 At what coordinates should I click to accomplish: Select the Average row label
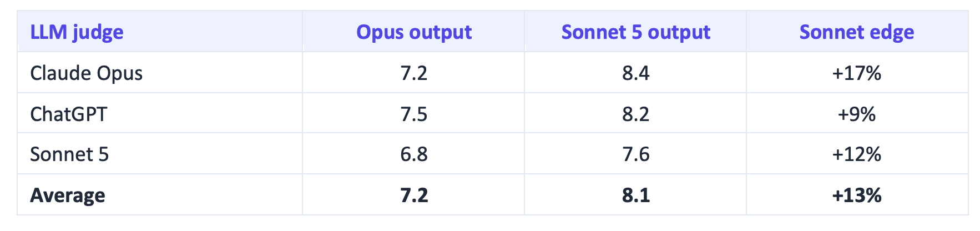[x=68, y=195]
